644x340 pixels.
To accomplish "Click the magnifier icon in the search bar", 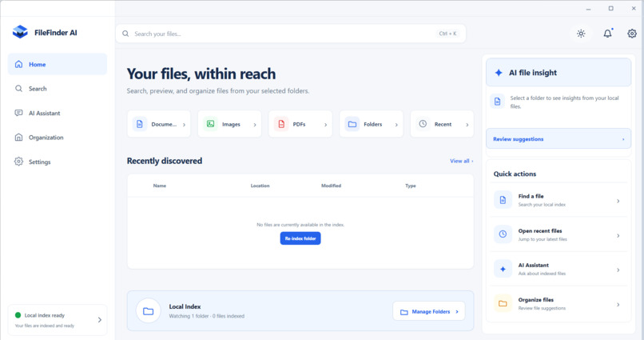I will (x=125, y=34).
